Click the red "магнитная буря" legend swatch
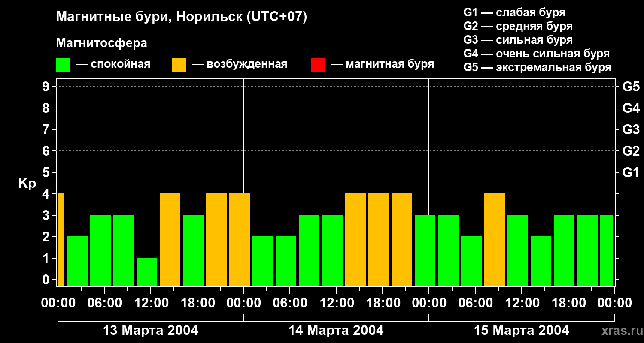This screenshot has width=644, height=343. click(318, 65)
